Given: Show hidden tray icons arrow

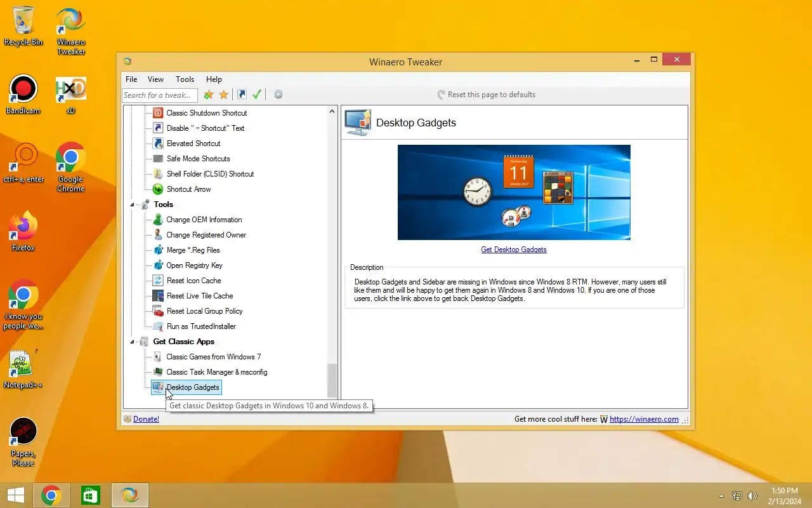Looking at the screenshot, I should pyautogui.click(x=721, y=496).
